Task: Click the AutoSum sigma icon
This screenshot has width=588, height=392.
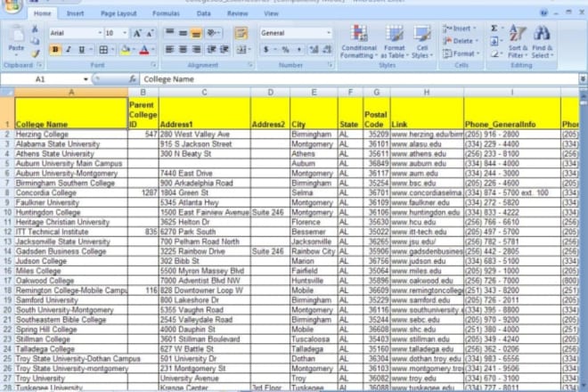Action: [494, 29]
